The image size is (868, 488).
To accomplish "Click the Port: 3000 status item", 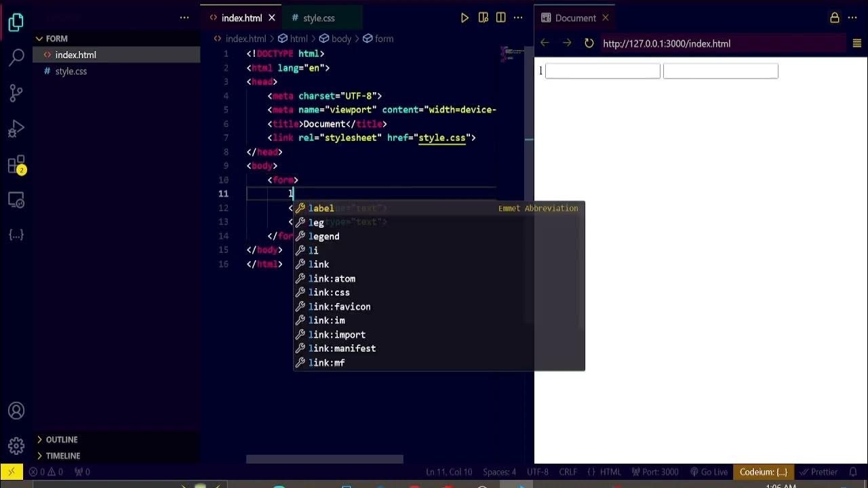I will click(655, 472).
